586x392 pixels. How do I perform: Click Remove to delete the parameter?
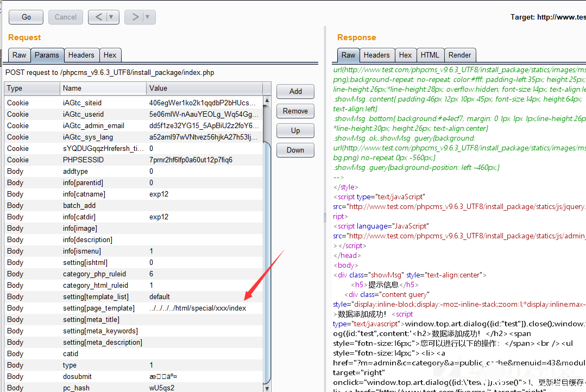pos(295,111)
